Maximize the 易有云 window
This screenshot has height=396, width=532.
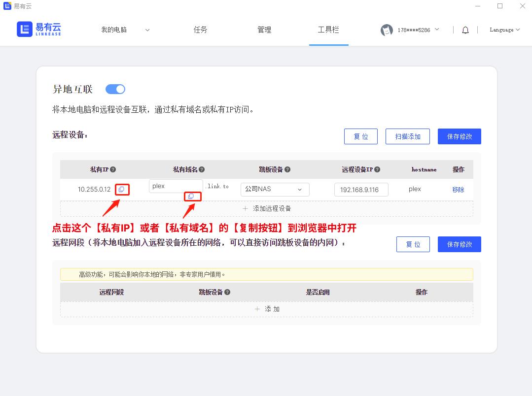(x=500, y=6)
